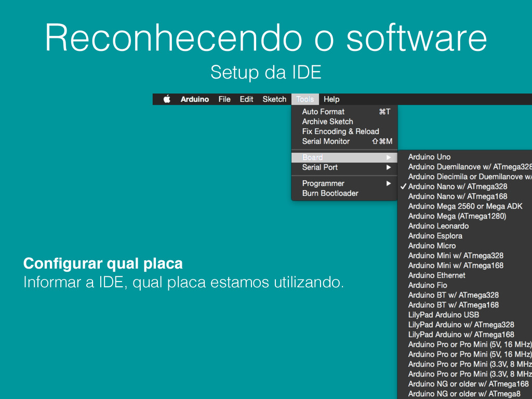Choose Burn Bootloader entry
532x399 pixels.
(344, 193)
